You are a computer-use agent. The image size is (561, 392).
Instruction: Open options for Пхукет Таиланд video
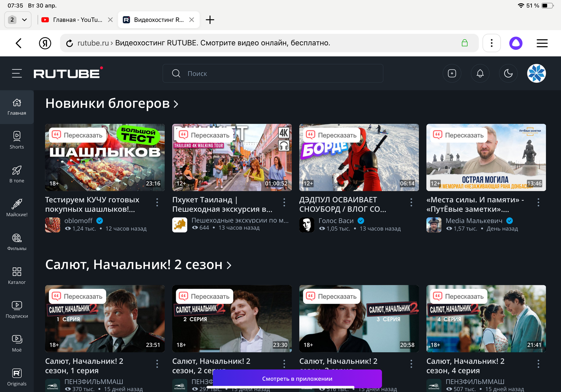point(284,202)
